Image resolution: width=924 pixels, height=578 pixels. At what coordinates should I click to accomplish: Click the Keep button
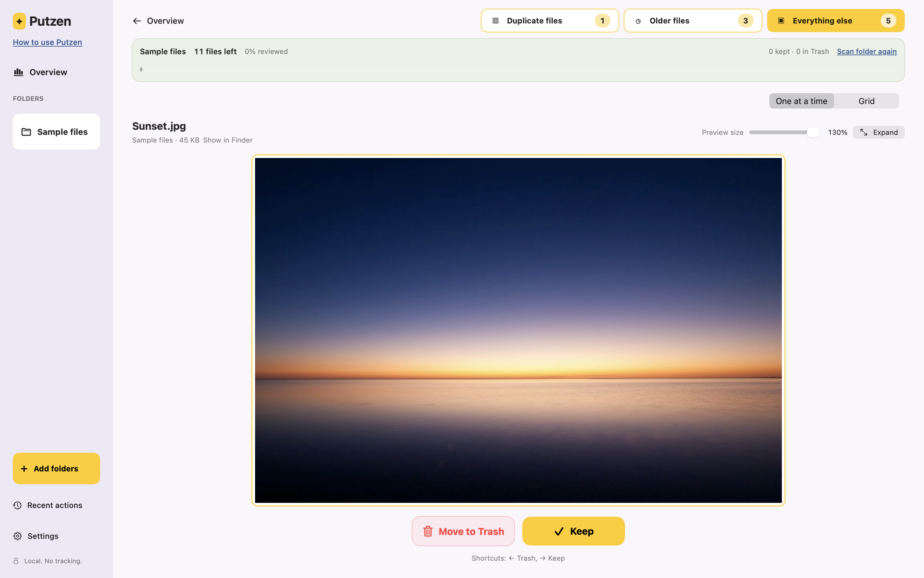(574, 531)
